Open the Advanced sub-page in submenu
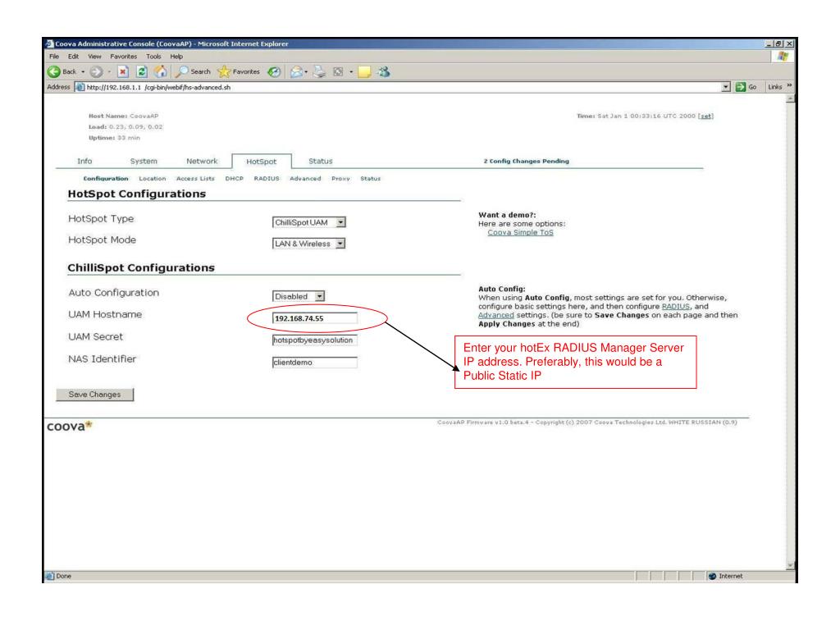Viewport: 840px width, 630px height. click(305, 178)
